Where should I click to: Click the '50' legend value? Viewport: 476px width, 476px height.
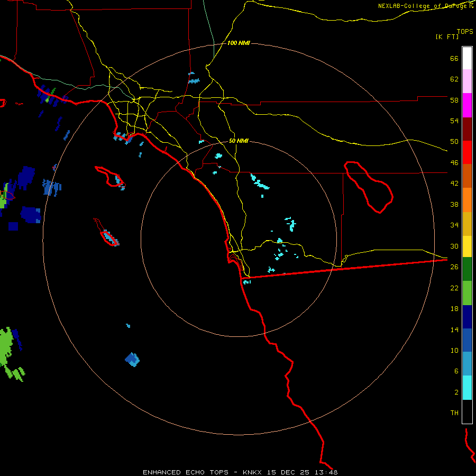454,142
